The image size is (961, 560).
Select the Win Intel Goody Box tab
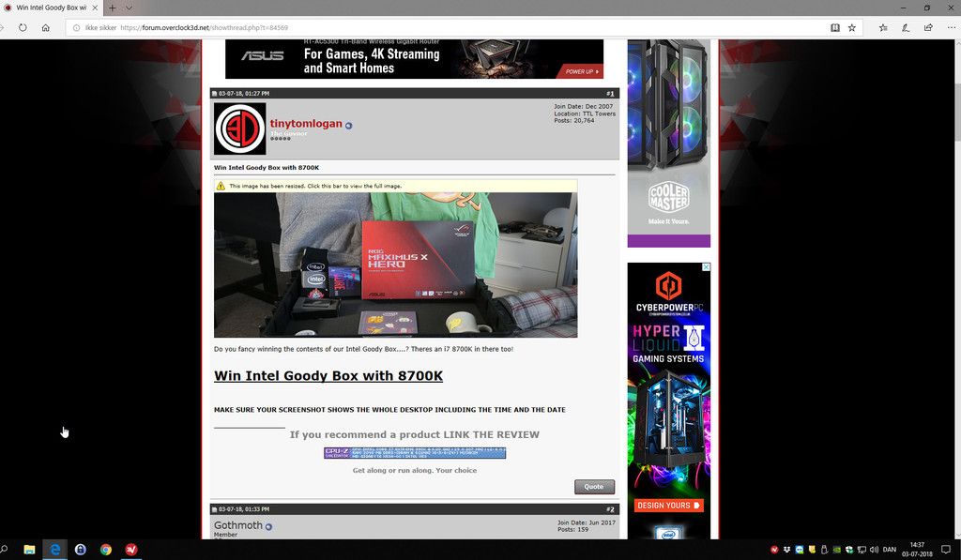pos(52,8)
